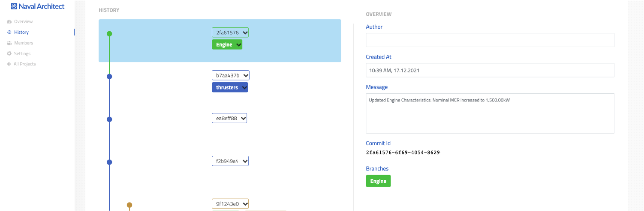The height and width of the screenshot is (211, 644).
Task: Select the brown commit node for 9f1243e0
Action: pyautogui.click(x=129, y=205)
